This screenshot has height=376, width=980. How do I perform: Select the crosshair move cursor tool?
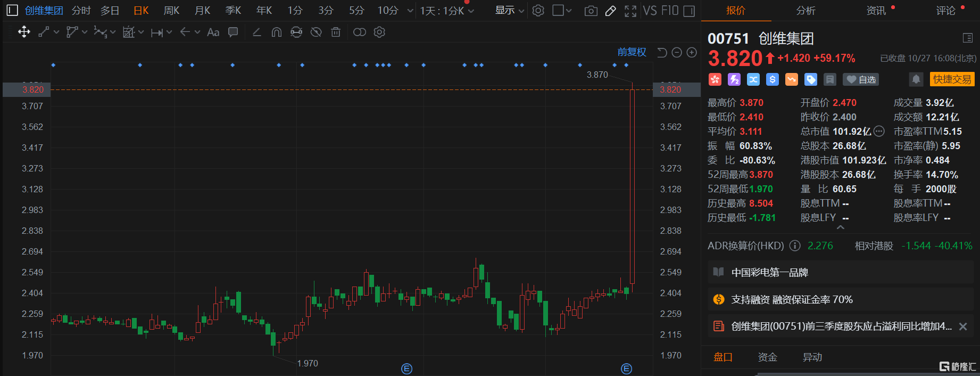(x=24, y=32)
